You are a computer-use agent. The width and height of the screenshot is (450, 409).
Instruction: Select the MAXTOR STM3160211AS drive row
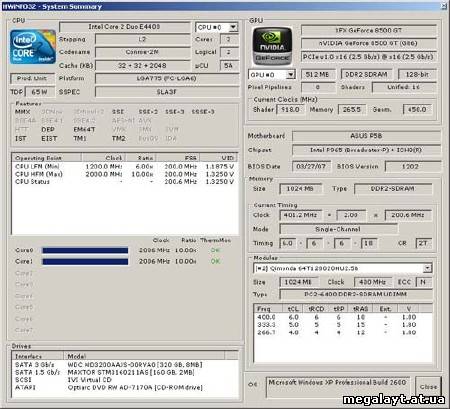(125, 372)
